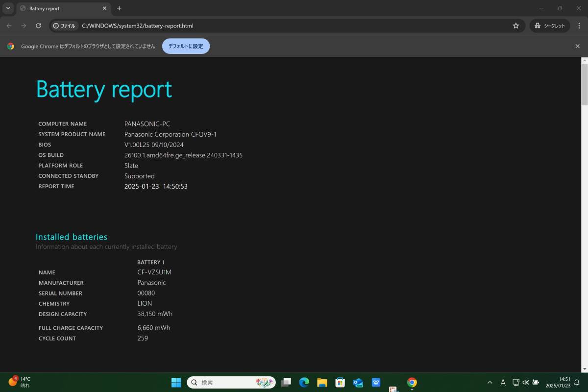Click the cycle count value 259
Image resolution: width=588 pixels, height=392 pixels.
click(143, 338)
